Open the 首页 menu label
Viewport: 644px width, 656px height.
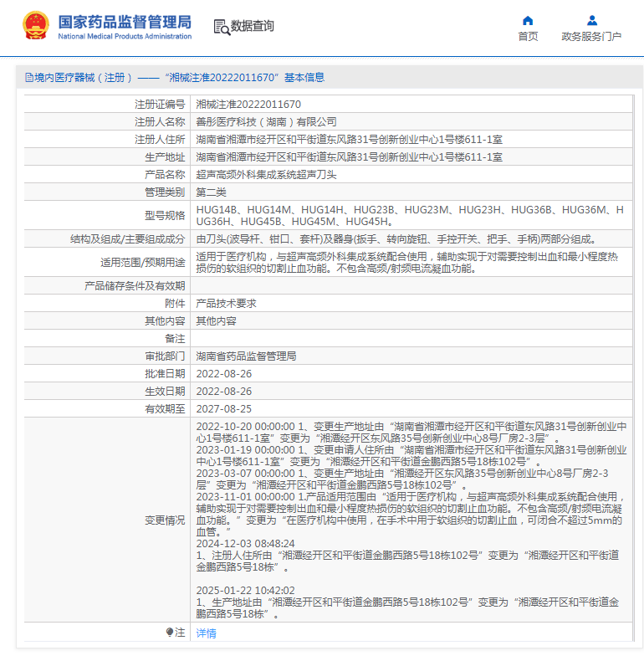(528, 37)
